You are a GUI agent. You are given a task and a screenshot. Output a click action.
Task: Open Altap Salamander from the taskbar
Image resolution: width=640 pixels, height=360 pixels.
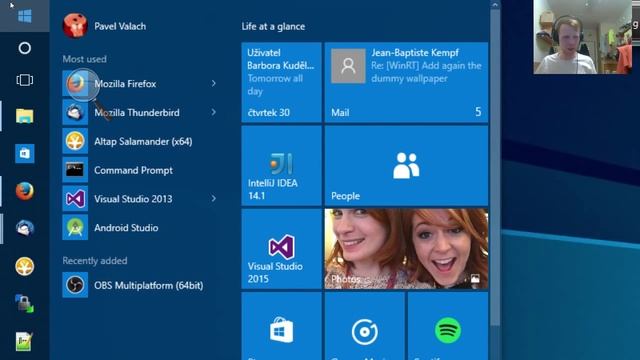(24, 267)
